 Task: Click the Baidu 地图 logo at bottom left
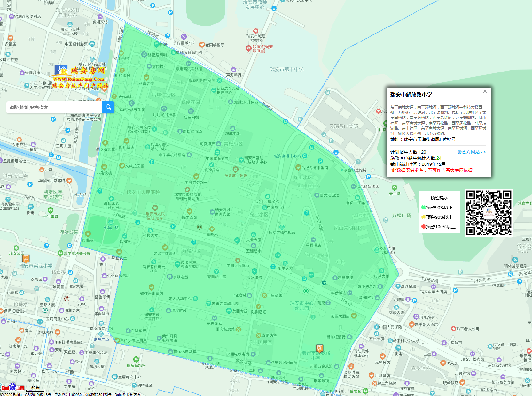[x=13, y=387]
